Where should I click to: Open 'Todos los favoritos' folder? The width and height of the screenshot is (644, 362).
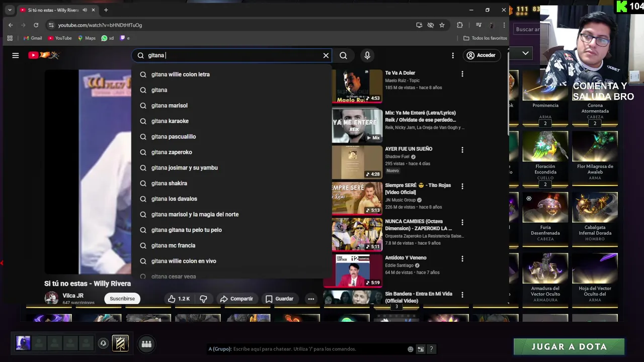(485, 38)
